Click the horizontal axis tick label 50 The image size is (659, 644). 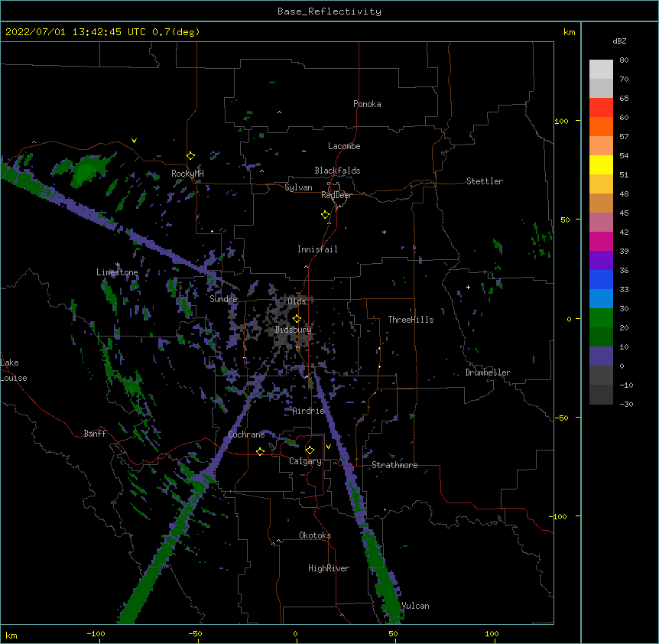tap(393, 633)
